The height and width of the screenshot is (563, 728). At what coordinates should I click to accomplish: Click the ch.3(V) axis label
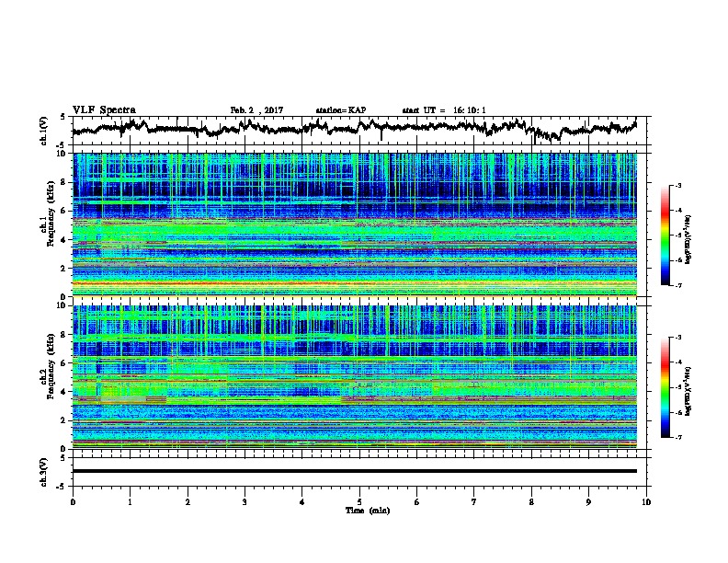[44, 472]
